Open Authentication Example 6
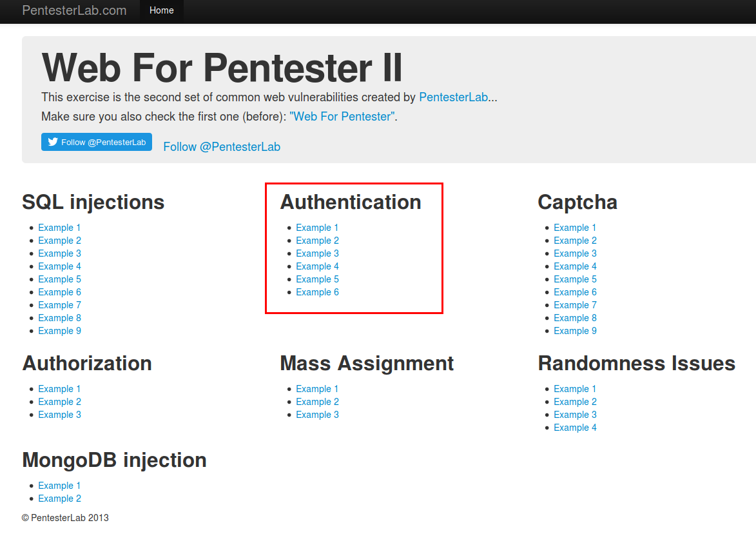This screenshot has width=756, height=534. click(x=317, y=292)
